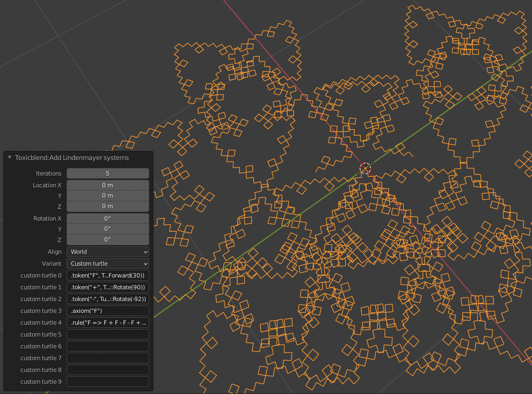532x394 pixels.
Task: Click the Location Y value field
Action: click(107, 196)
